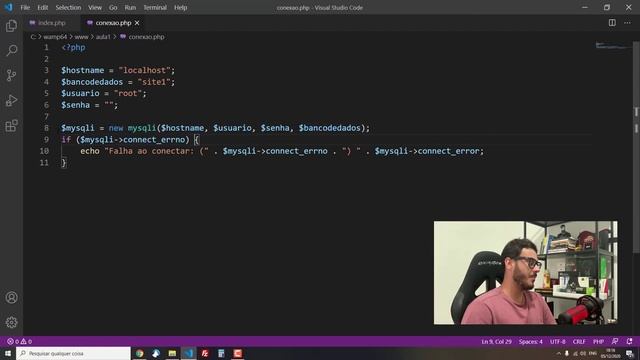Change encoding via UTF-8 status item
This screenshot has height=360, width=640.
558,341
